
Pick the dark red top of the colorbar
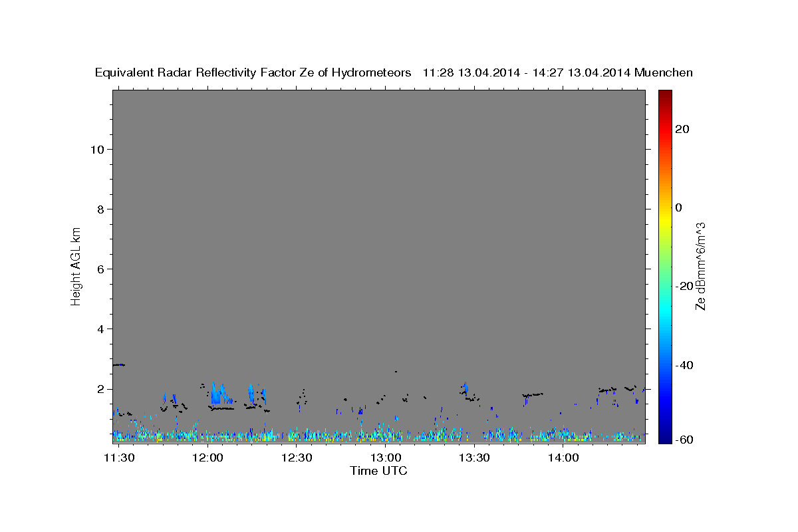[665, 94]
